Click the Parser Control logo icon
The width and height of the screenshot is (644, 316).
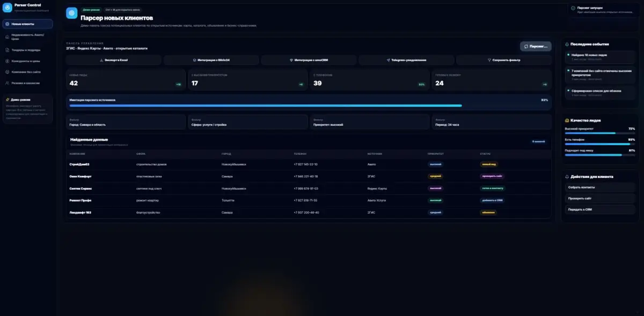8,8
